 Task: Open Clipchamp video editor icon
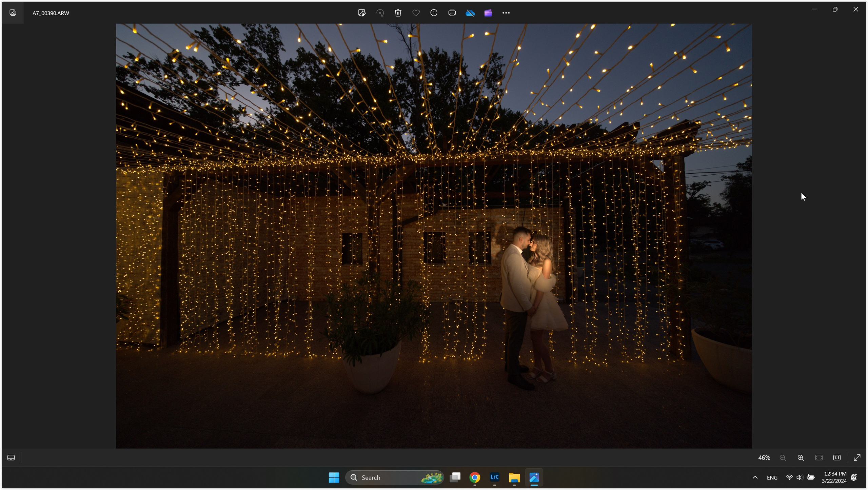pyautogui.click(x=488, y=13)
